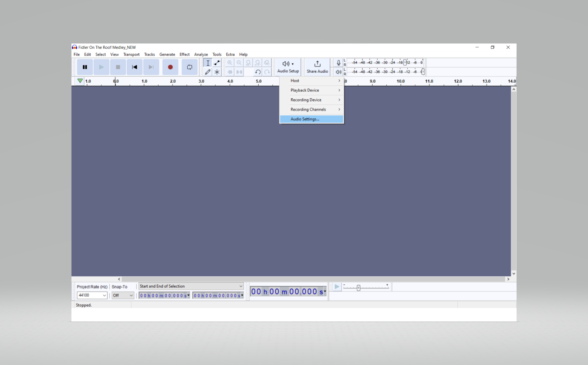
Task: Open the Project Rate 44100 dropdown
Action: pos(92,295)
